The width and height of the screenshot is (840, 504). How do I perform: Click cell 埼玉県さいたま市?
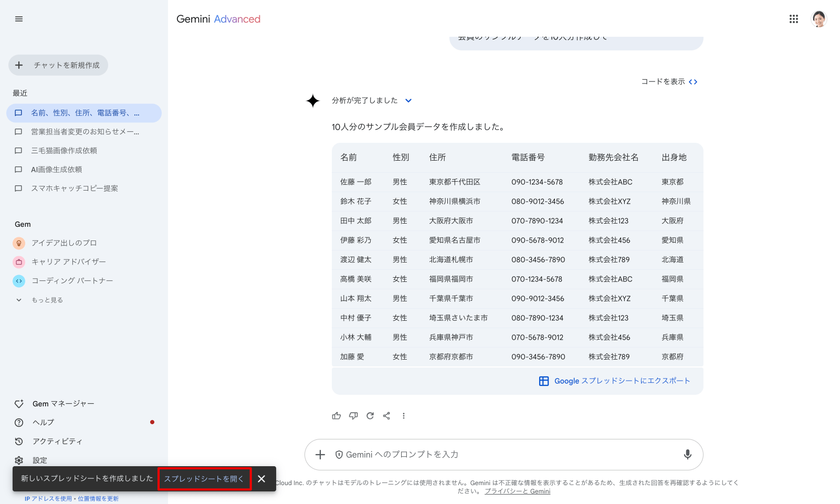click(x=458, y=318)
